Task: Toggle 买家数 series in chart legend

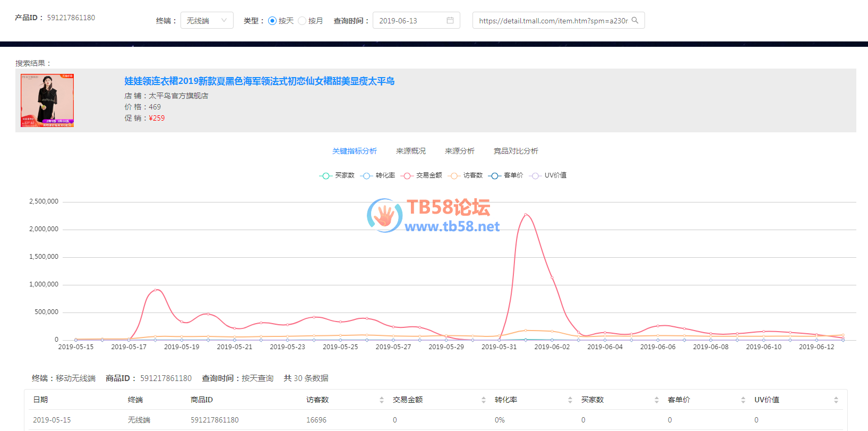Action: click(337, 175)
